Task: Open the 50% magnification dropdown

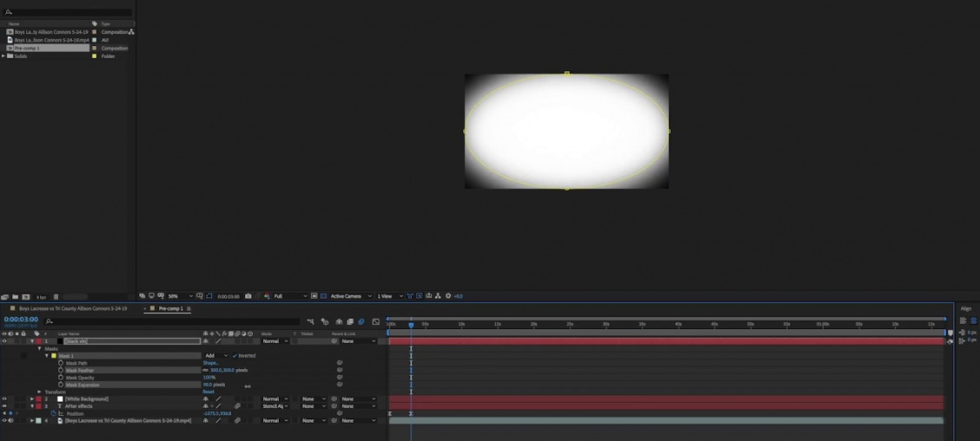Action: pos(181,295)
